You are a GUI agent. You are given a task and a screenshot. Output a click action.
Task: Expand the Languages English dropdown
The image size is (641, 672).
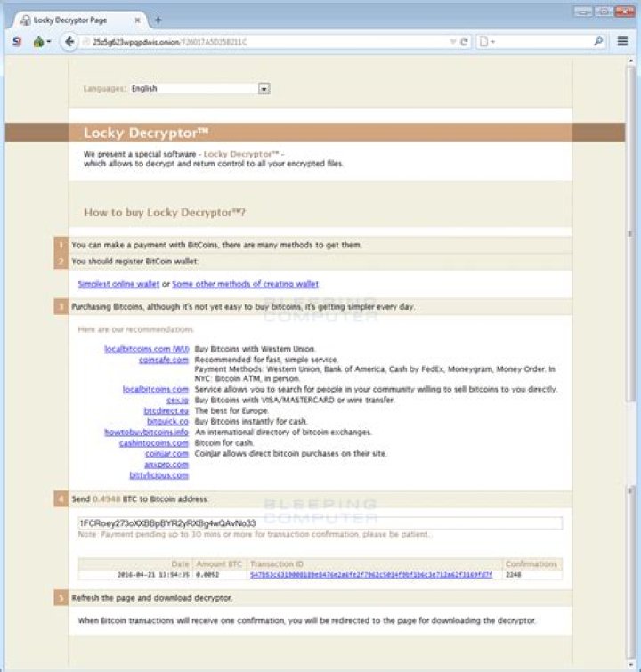point(264,89)
